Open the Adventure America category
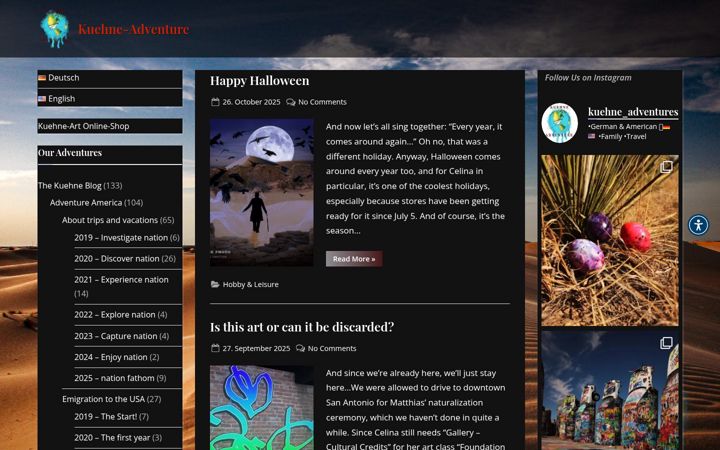This screenshot has height=450, width=720. [x=86, y=202]
